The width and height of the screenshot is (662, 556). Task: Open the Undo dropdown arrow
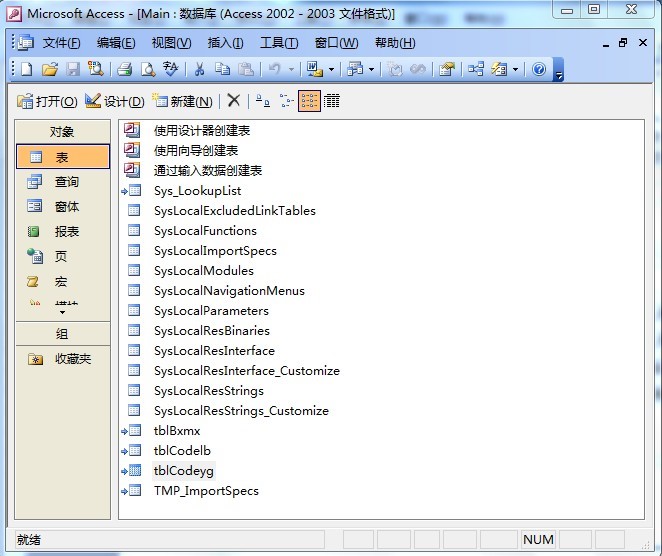click(291, 69)
